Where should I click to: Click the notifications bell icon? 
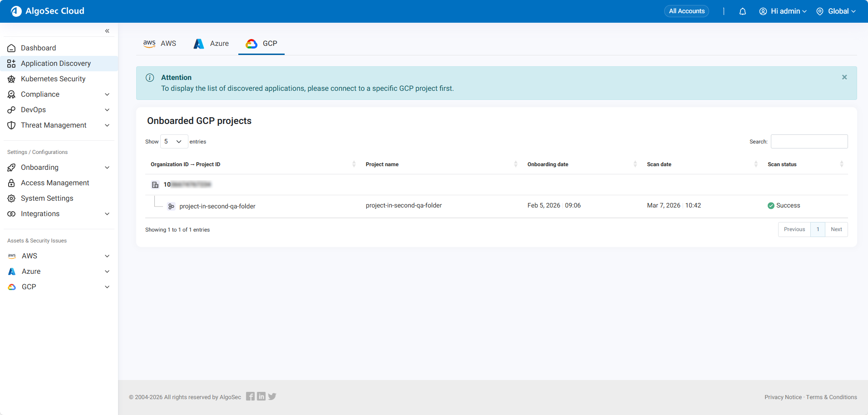pos(742,11)
